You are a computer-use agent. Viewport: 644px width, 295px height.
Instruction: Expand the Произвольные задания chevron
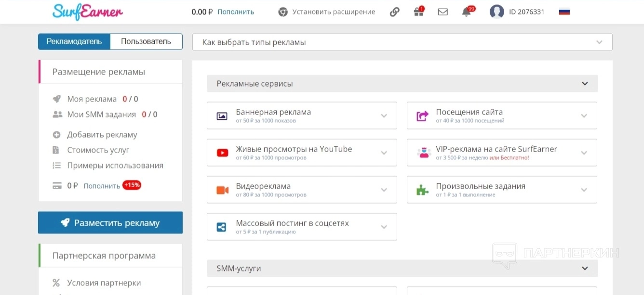(584, 190)
